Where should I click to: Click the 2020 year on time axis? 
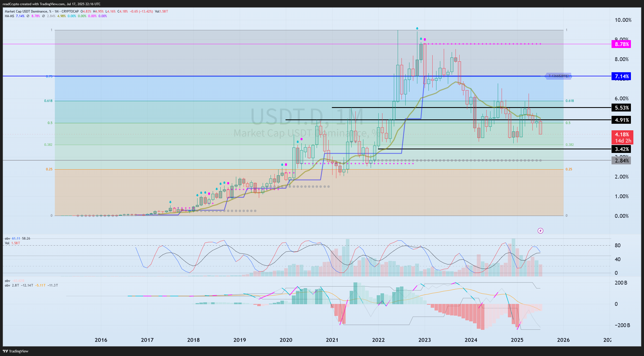286,340
